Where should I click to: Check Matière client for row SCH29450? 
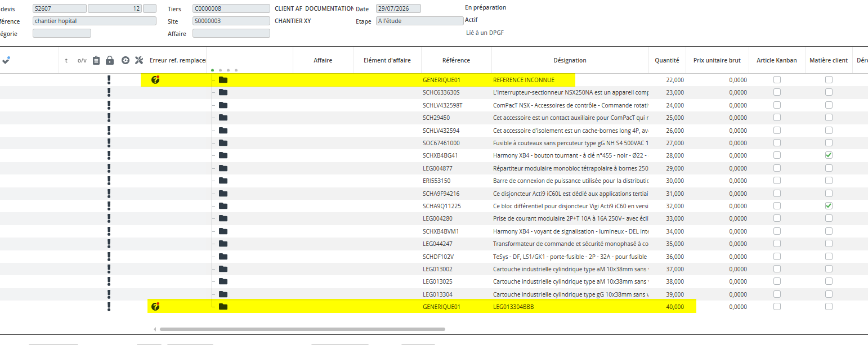click(x=829, y=118)
